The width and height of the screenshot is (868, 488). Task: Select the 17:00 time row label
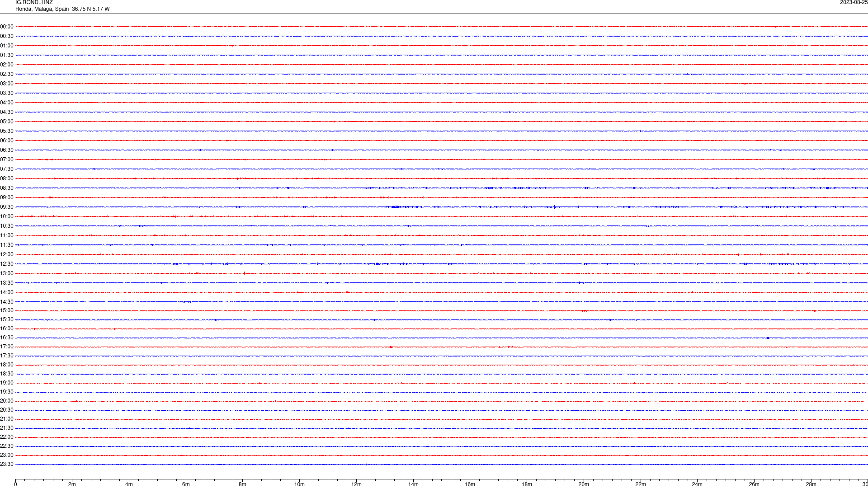7,347
